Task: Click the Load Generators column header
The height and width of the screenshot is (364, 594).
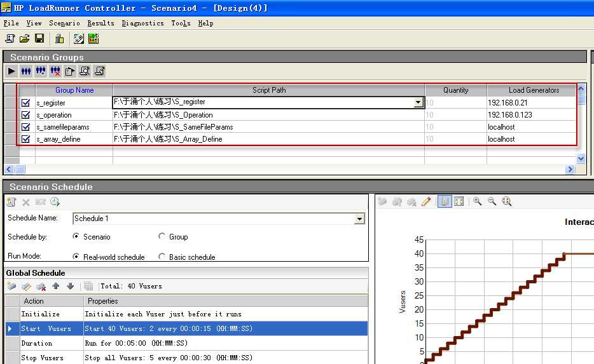Action: tap(532, 90)
